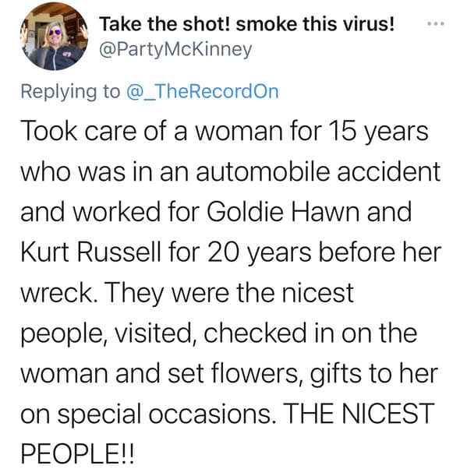
Task: Click the words special occasions
Action: pos(165,414)
